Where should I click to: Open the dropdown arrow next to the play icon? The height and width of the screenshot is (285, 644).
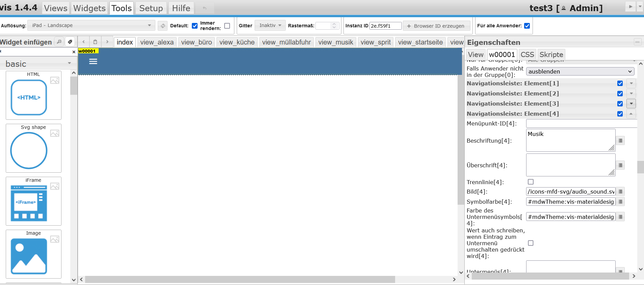click(x=640, y=6)
